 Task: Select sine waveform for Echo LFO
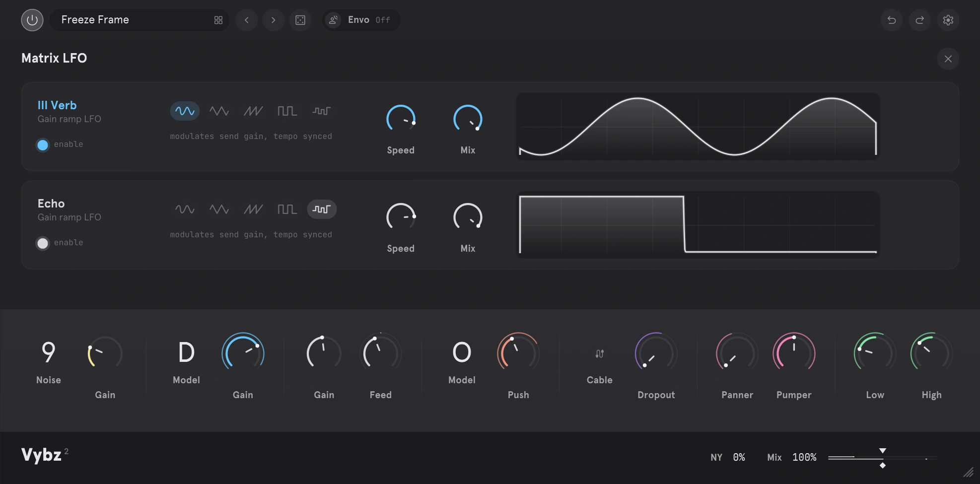(185, 209)
